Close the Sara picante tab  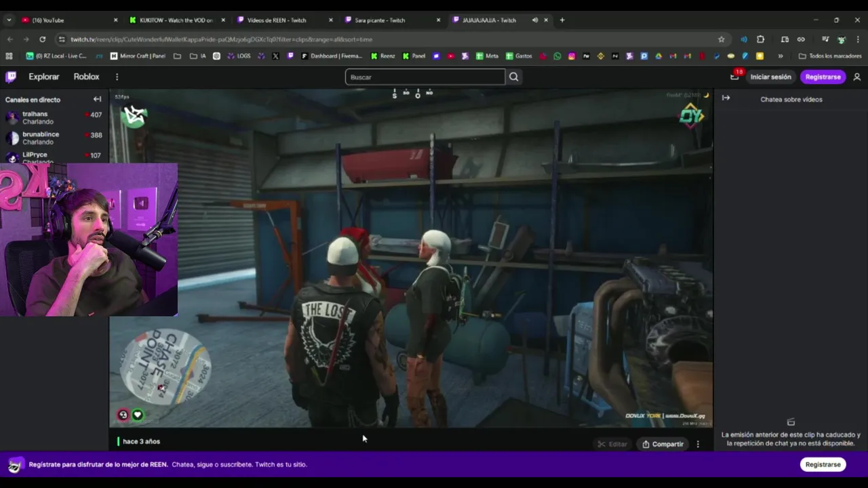[x=438, y=20]
